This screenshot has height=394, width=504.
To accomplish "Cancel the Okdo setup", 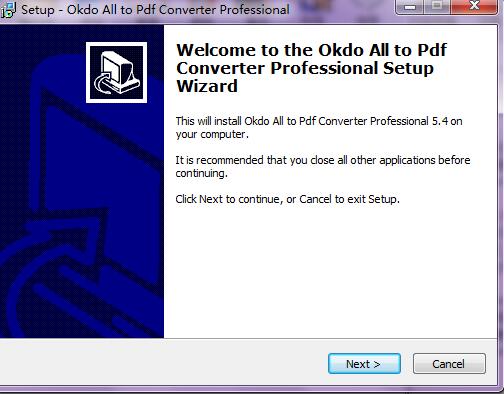I will tap(449, 364).
